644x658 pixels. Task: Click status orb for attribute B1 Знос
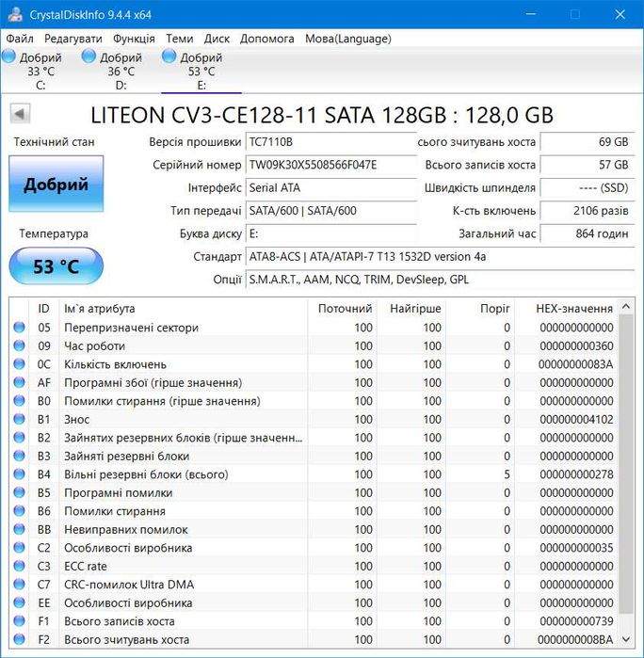tap(20, 419)
